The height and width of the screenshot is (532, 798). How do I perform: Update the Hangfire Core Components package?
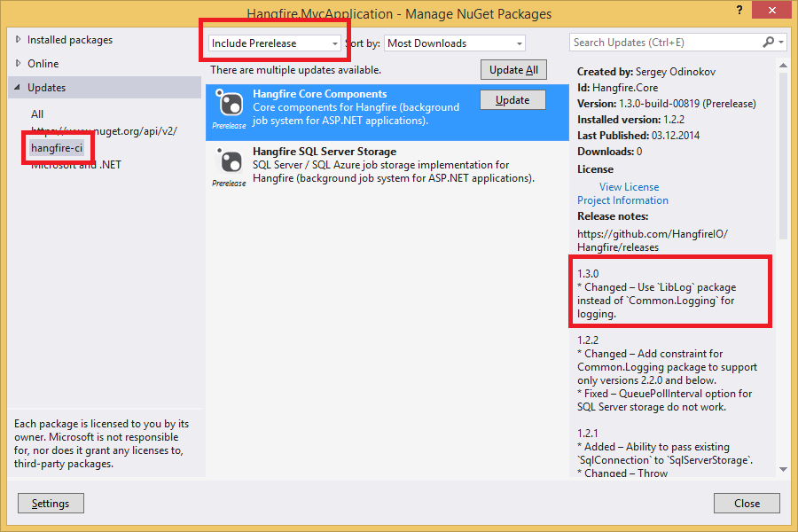512,100
